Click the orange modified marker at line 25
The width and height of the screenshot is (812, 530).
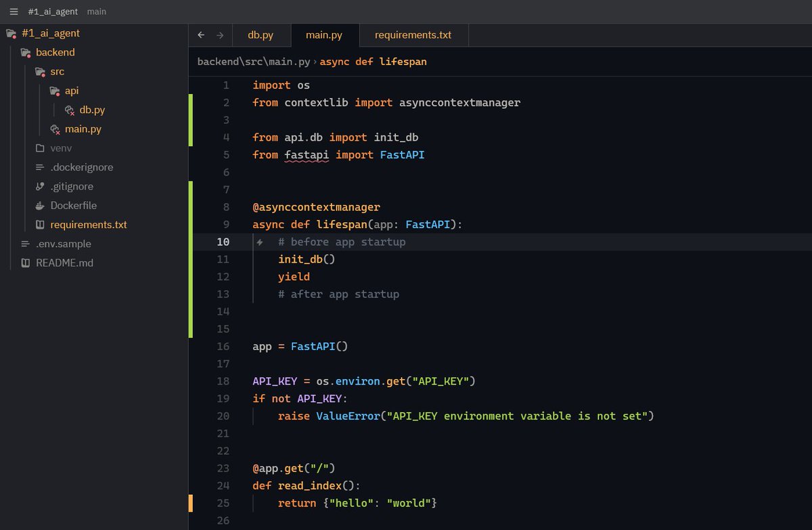[x=191, y=503]
